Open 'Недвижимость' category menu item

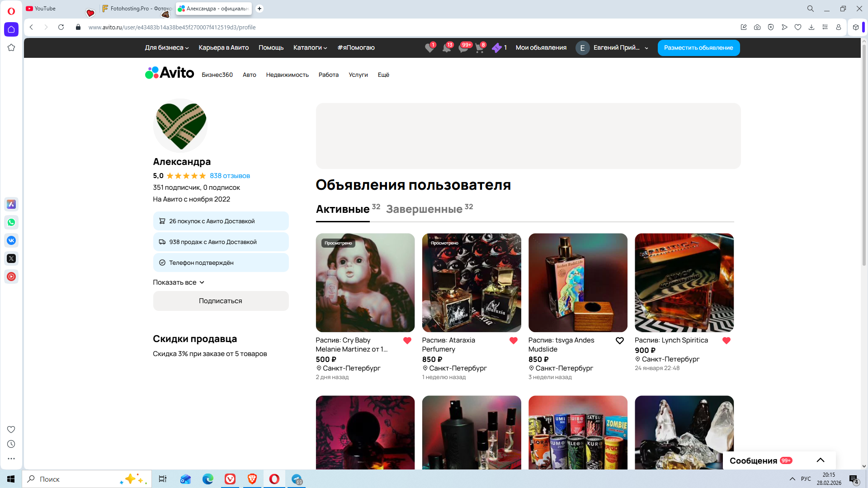click(287, 75)
